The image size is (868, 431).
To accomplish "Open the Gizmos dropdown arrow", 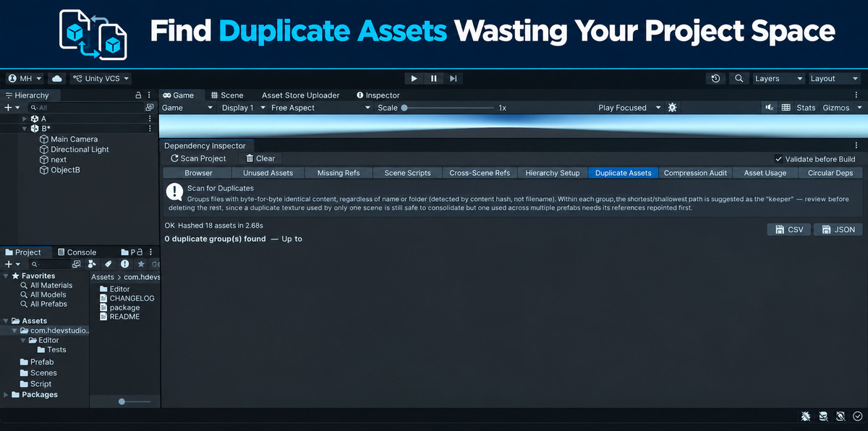I will pyautogui.click(x=859, y=108).
